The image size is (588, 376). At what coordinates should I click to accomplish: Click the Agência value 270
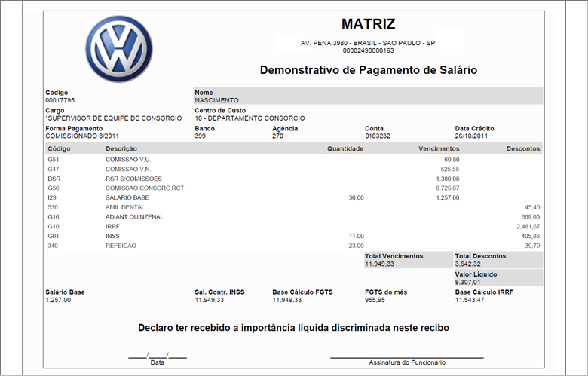pos(278,136)
